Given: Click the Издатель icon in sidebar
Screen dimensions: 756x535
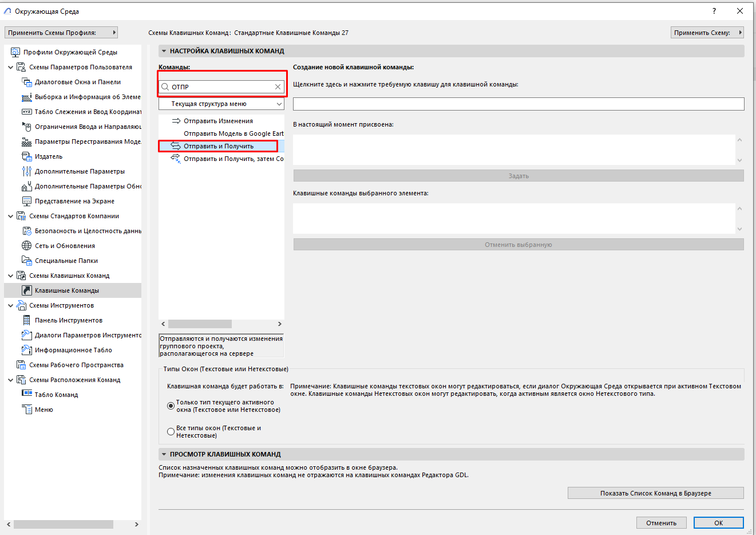Looking at the screenshot, I should 26,156.
